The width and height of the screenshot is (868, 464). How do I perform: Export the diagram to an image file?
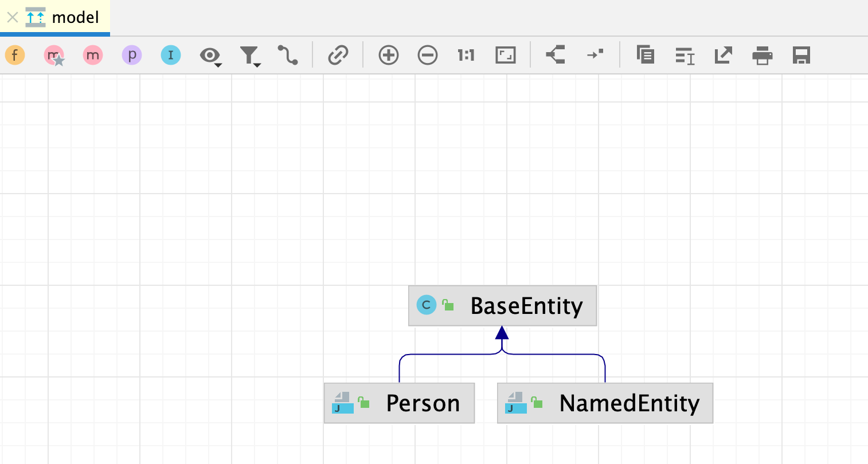tap(723, 55)
